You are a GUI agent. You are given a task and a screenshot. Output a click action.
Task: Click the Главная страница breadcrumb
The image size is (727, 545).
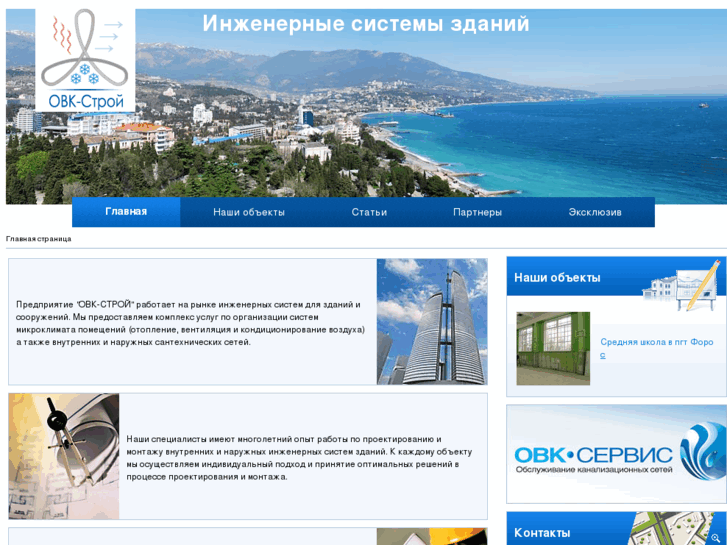38,239
